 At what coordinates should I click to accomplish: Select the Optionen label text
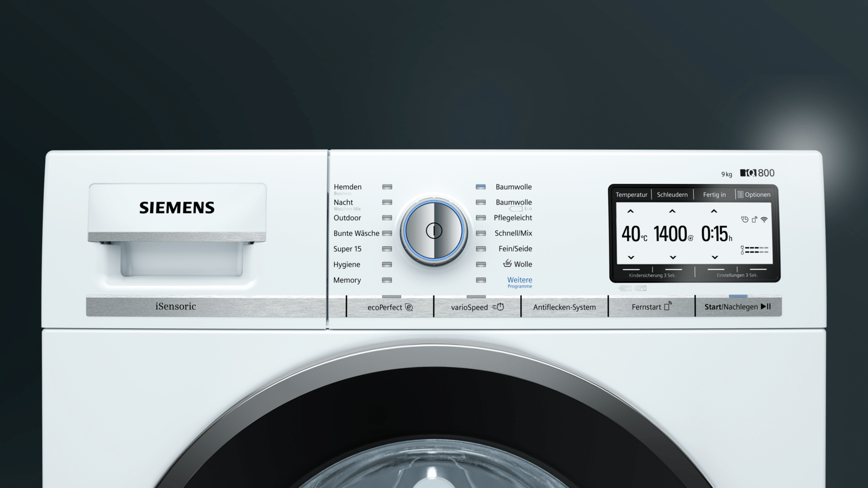[757, 195]
